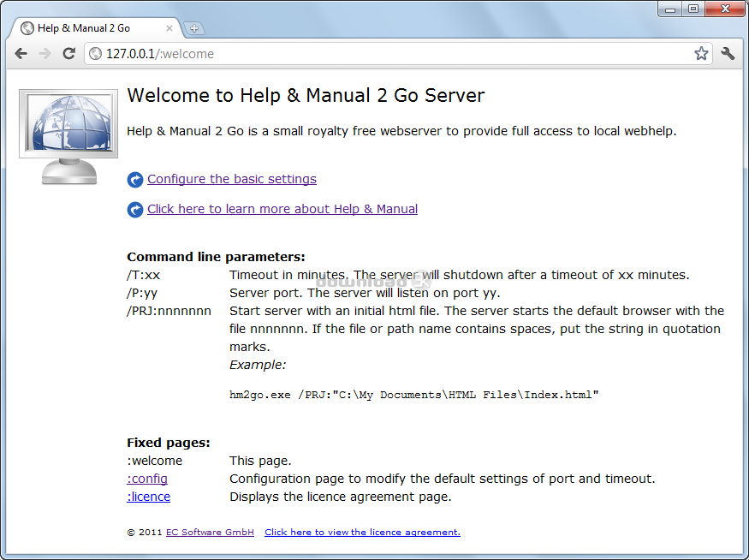Open Configure the basic settings link
The width and height of the screenshot is (749, 560).
click(232, 179)
